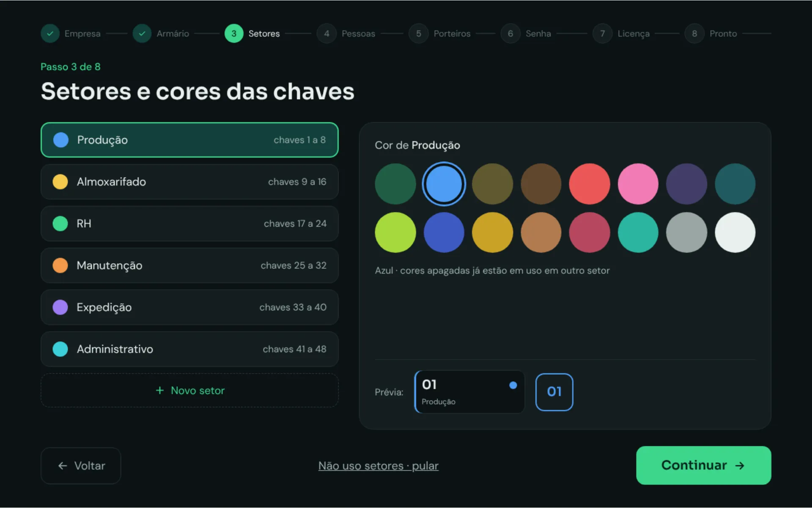This screenshot has width=812, height=508.
Task: Click the current step 3 Setores
Action: coord(252,33)
